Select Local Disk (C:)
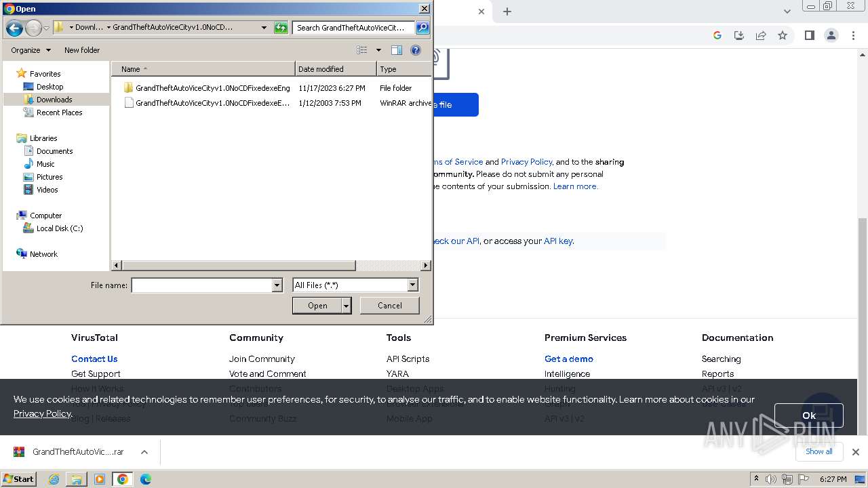 click(x=60, y=228)
